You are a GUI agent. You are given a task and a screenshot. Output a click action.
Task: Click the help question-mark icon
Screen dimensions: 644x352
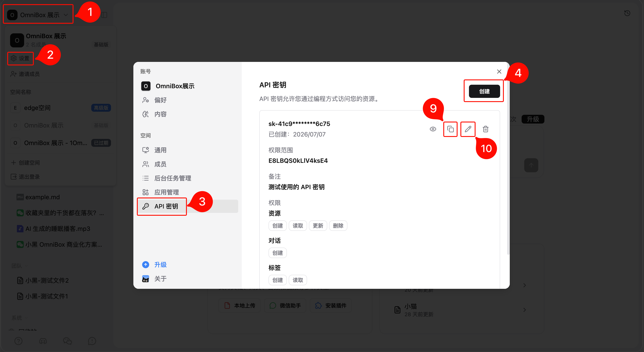[18, 341]
